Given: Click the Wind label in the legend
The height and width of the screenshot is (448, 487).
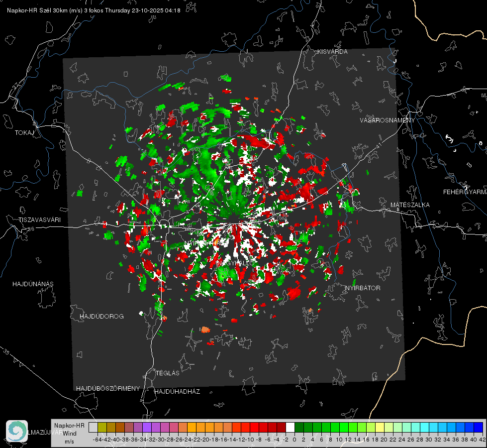Looking at the screenshot, I should [69, 434].
